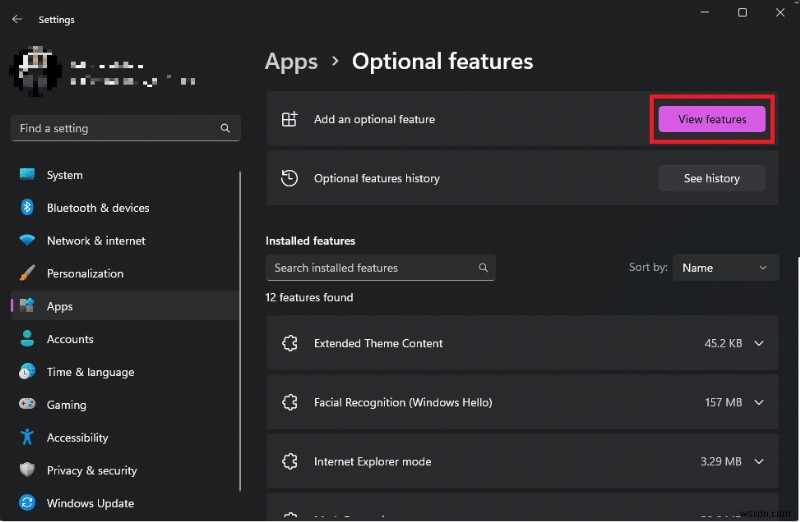Viewport: 800px width, 522px height.
Task: Expand Internet Explorer mode chevron
Action: point(759,461)
